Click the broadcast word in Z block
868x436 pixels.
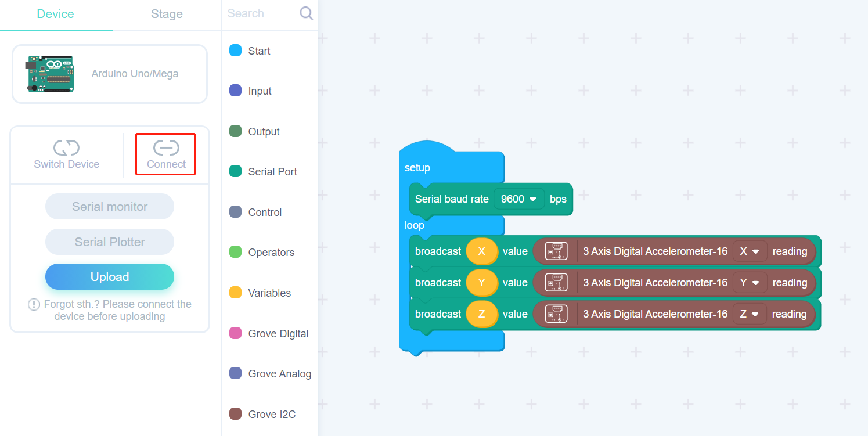(x=438, y=314)
